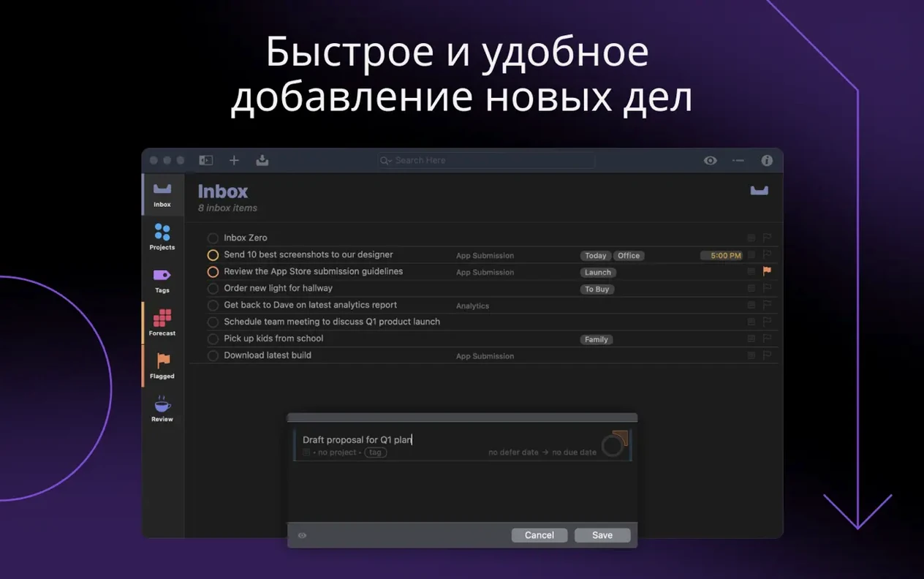
Task: Flag the Send 10 best screenshots item
Action: [767, 254]
